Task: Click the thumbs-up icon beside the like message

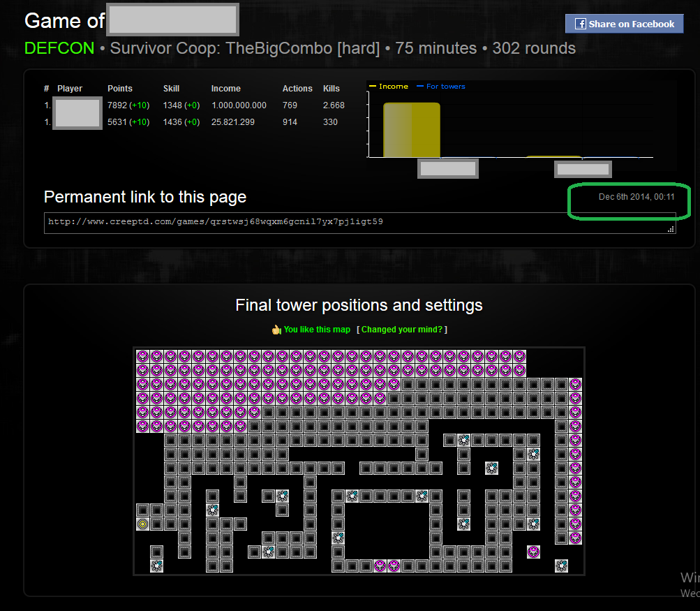Action: 276,330
